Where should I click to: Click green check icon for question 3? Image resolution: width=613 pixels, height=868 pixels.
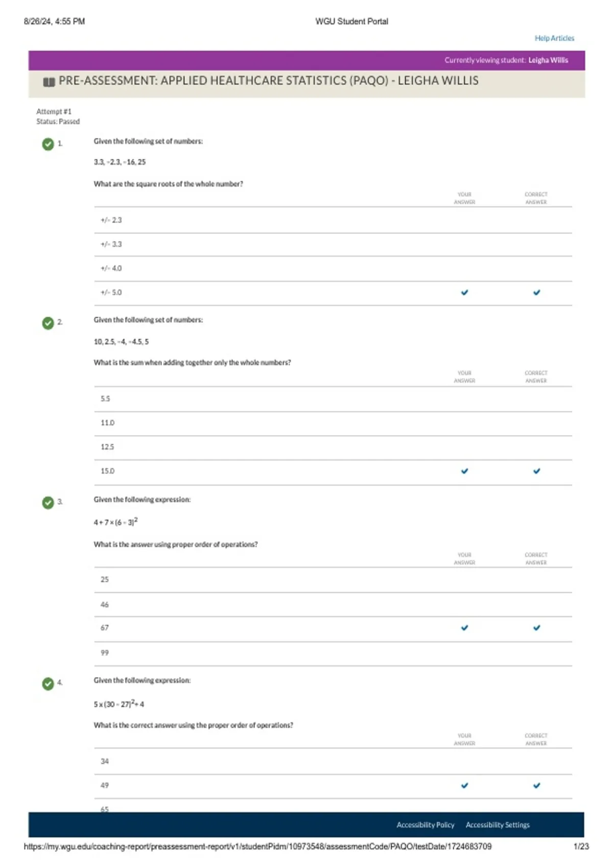coord(48,502)
